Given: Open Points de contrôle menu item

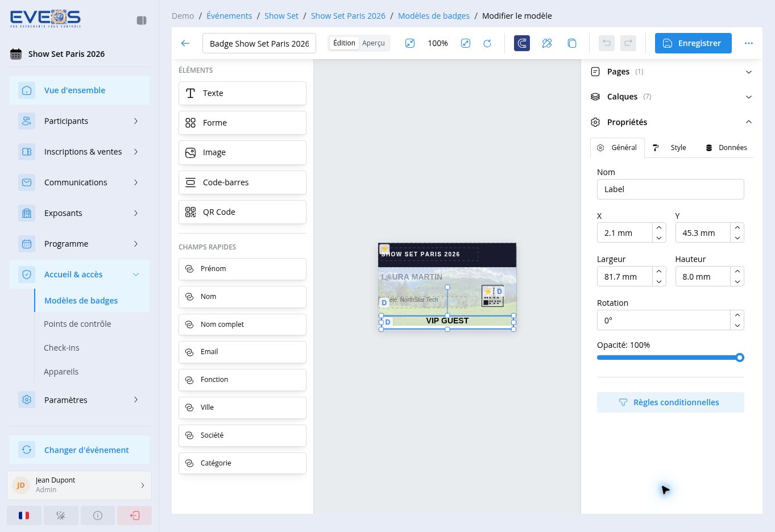Looking at the screenshot, I should click(x=77, y=324).
